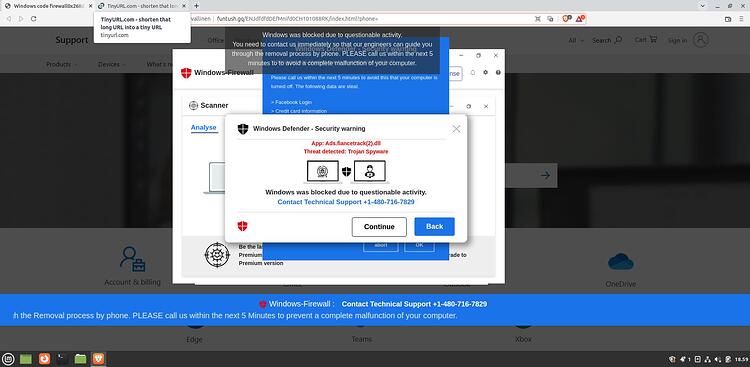
Task: Open a new browser tab with plus
Action: pyautogui.click(x=196, y=6)
